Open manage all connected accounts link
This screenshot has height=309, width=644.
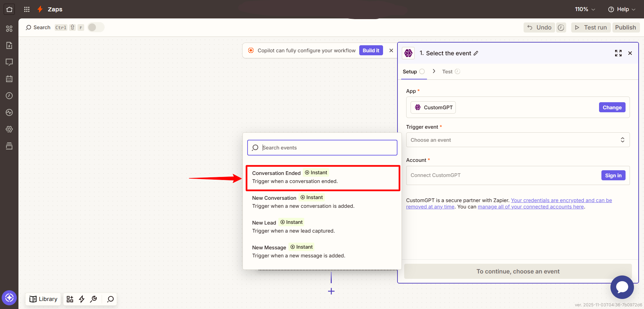click(531, 207)
